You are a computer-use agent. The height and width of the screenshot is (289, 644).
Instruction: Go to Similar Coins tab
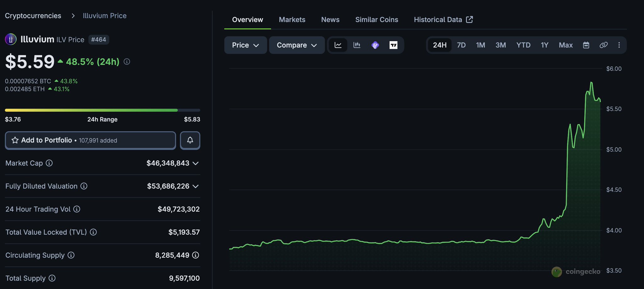pyautogui.click(x=376, y=19)
